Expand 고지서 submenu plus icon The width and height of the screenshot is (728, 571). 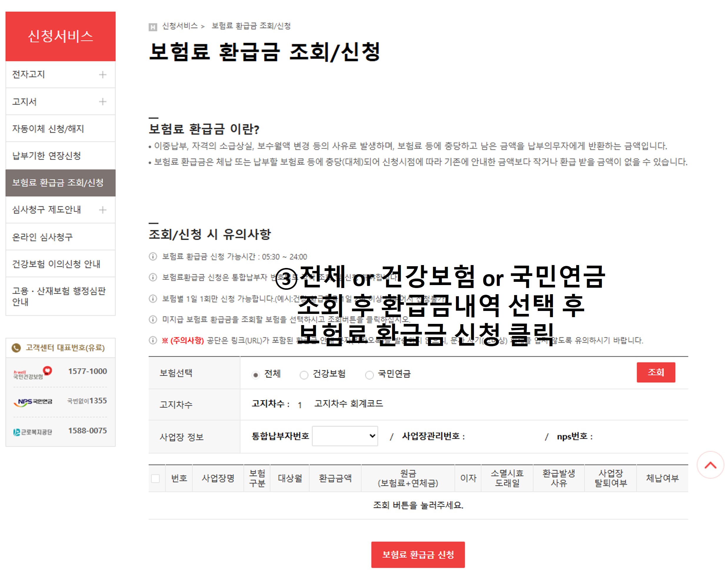(x=103, y=101)
